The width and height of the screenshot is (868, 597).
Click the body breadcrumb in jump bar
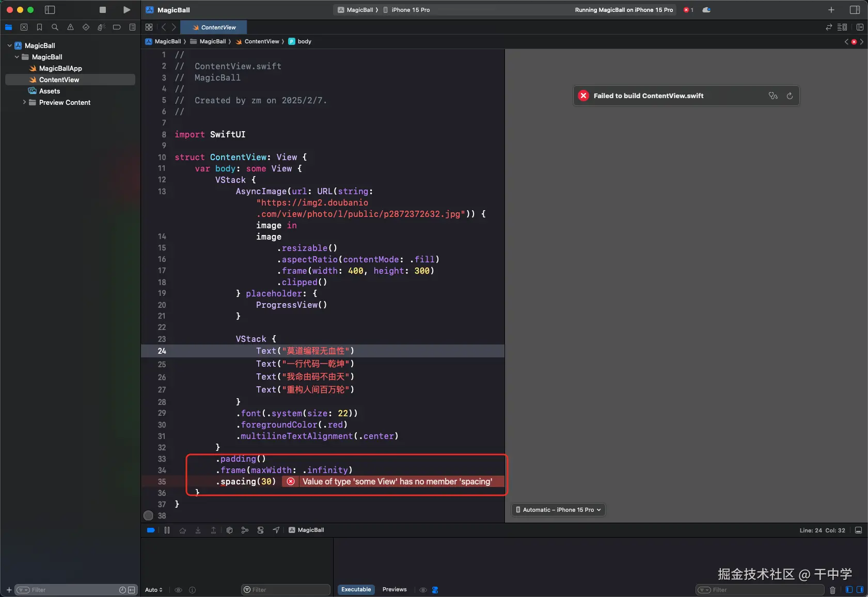[300, 41]
